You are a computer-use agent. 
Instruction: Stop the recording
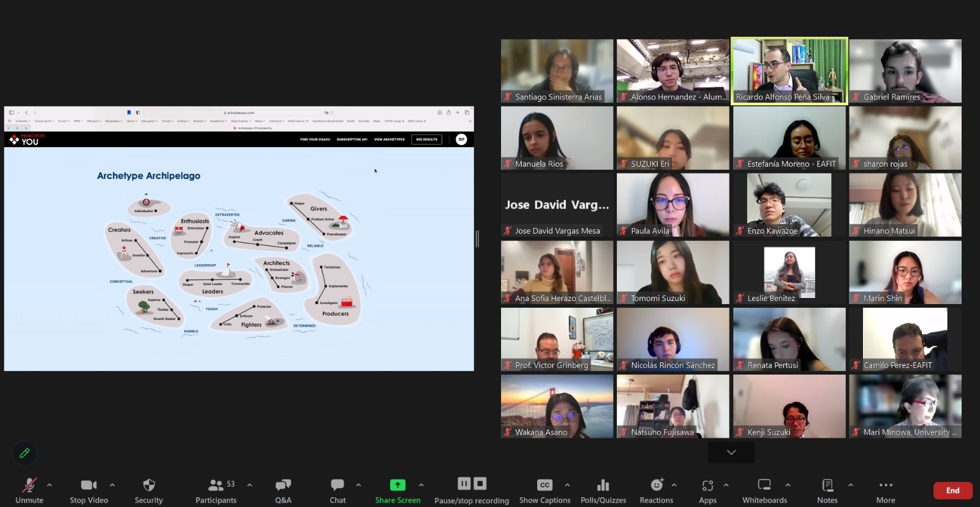tap(480, 484)
